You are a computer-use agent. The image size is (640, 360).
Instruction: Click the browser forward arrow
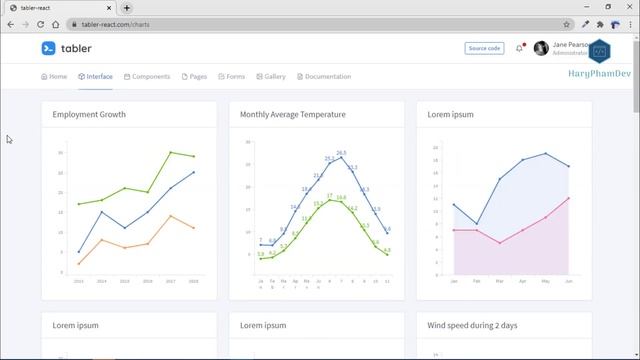tap(26, 24)
